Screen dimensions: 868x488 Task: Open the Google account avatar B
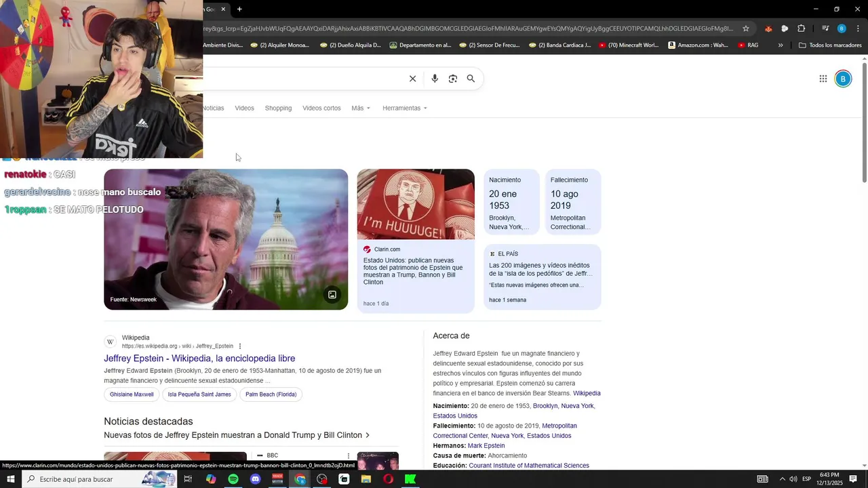[x=843, y=79]
